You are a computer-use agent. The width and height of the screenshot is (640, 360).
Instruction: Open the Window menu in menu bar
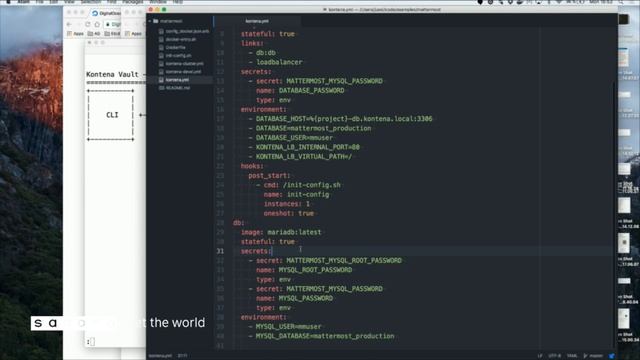pos(158,2)
